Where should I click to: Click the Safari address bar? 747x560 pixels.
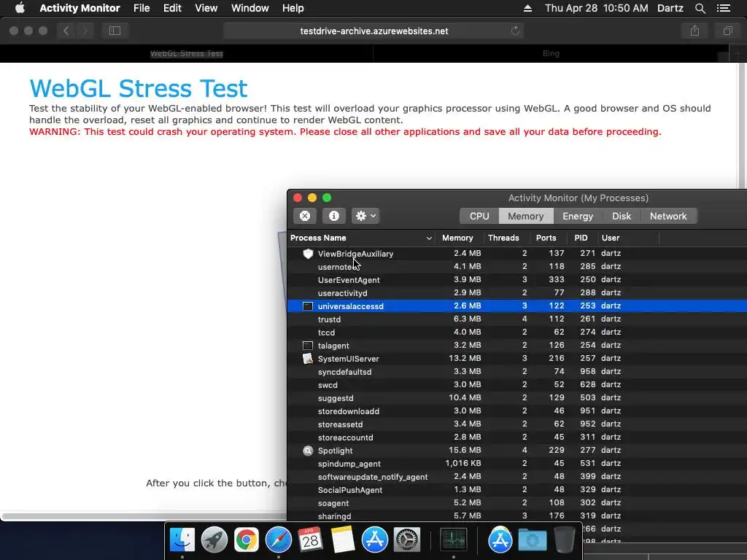click(373, 31)
